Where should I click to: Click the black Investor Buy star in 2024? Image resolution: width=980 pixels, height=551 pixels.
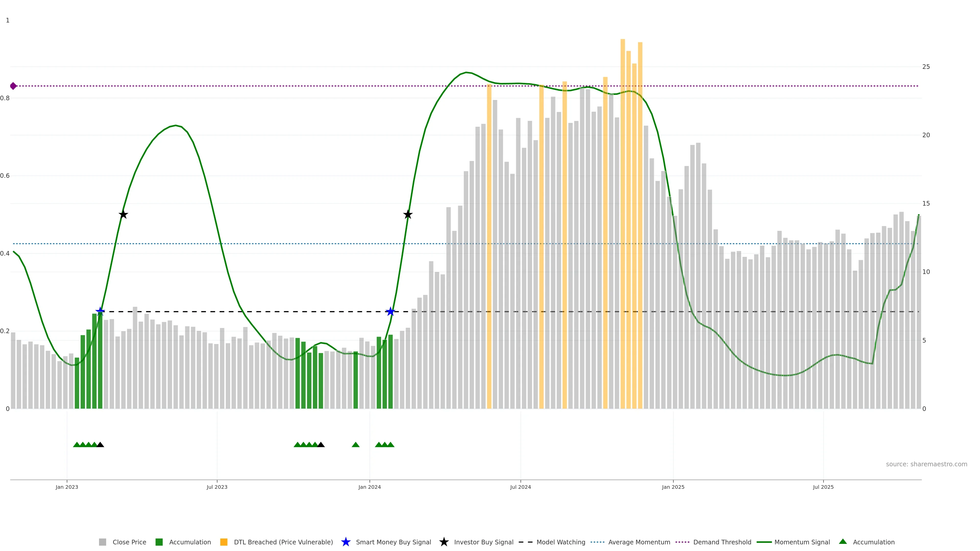click(x=408, y=215)
